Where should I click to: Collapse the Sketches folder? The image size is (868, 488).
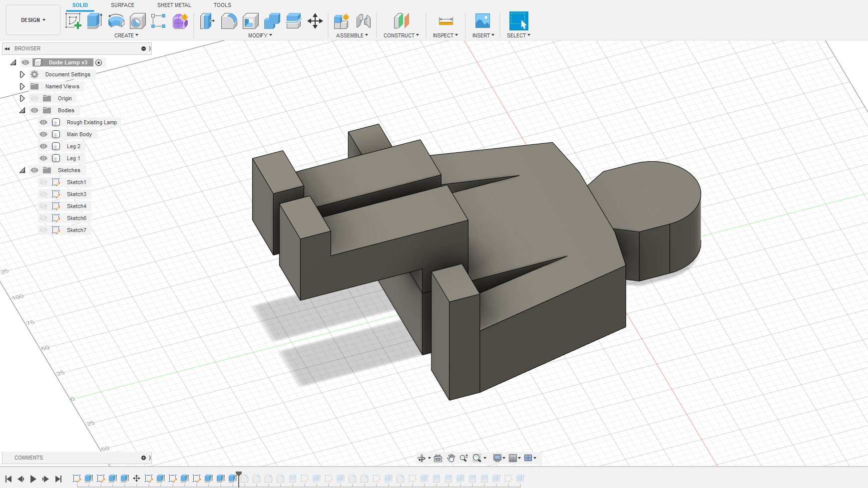[x=22, y=170]
